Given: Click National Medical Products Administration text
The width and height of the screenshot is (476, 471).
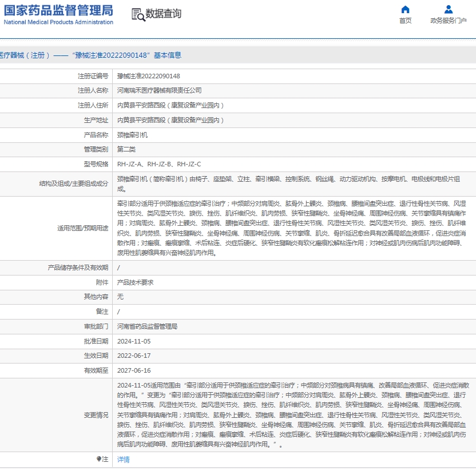Looking at the screenshot, I should pos(58,22).
